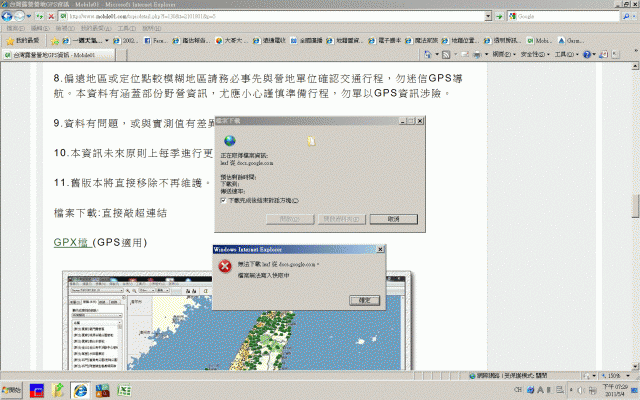Viewport: 640px width, 400px height.
Task: Close the Windows Internet Explorer error dialog
Action: click(x=380, y=249)
